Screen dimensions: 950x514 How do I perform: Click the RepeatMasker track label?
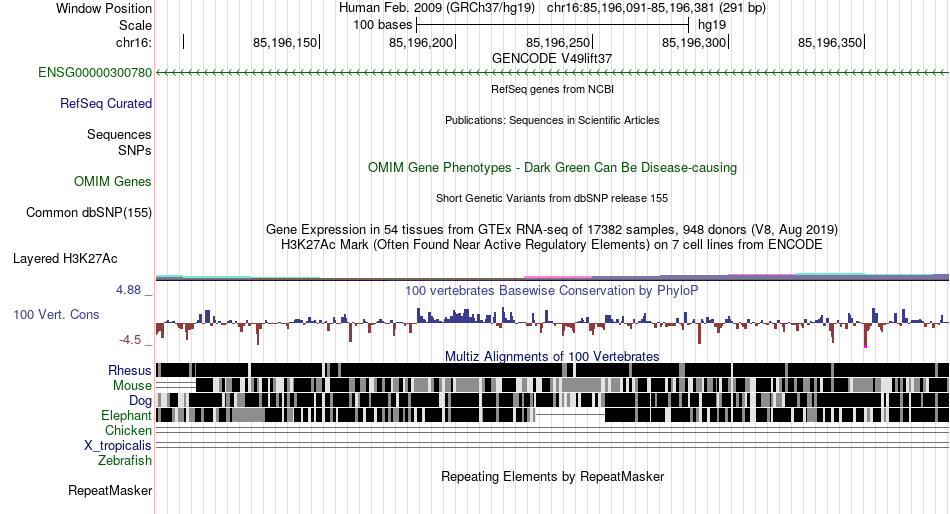pos(110,490)
